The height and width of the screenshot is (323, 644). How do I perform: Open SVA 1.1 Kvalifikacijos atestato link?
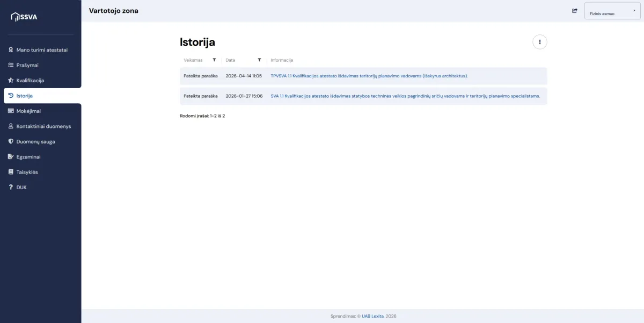[405, 96]
